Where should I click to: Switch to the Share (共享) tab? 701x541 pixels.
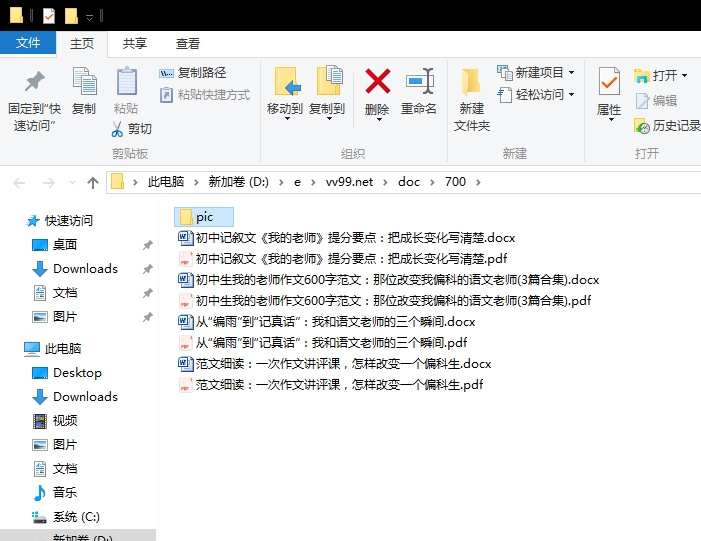point(135,44)
